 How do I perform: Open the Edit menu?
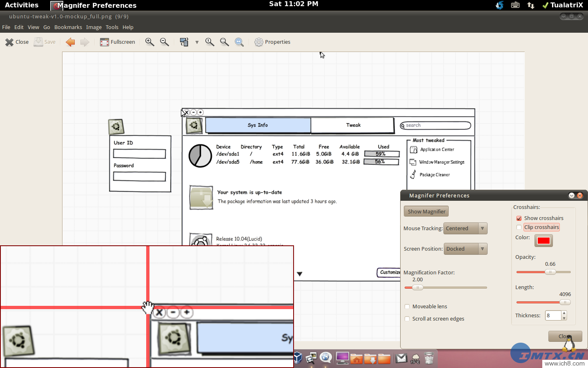[x=19, y=27]
